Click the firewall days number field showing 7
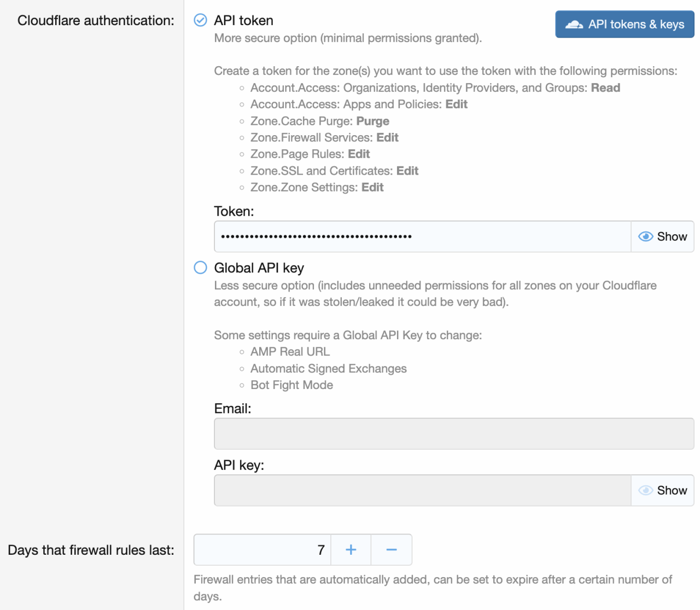This screenshot has height=610, width=700. [x=262, y=550]
